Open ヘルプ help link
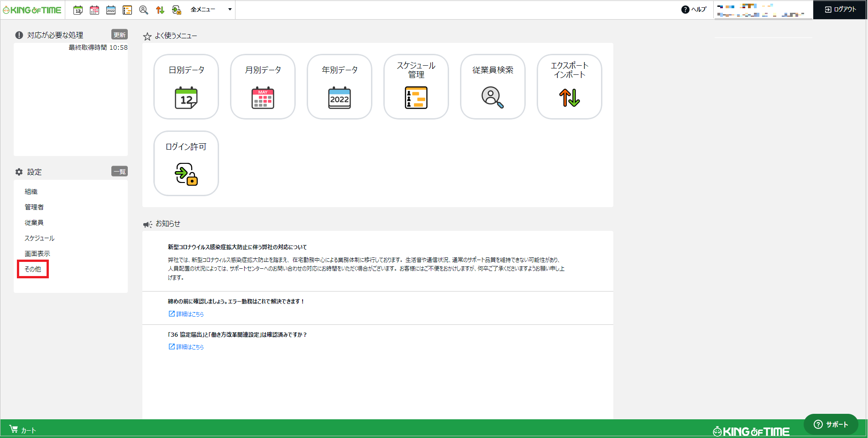 click(694, 10)
